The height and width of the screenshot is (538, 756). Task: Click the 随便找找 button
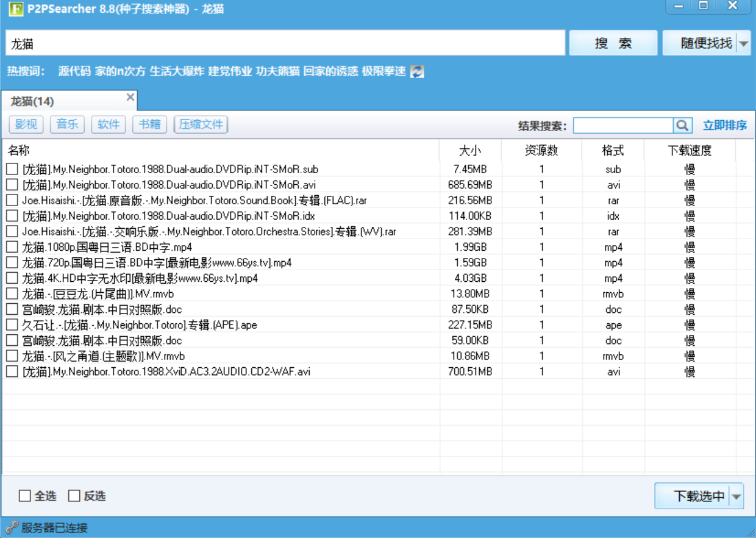[700, 43]
